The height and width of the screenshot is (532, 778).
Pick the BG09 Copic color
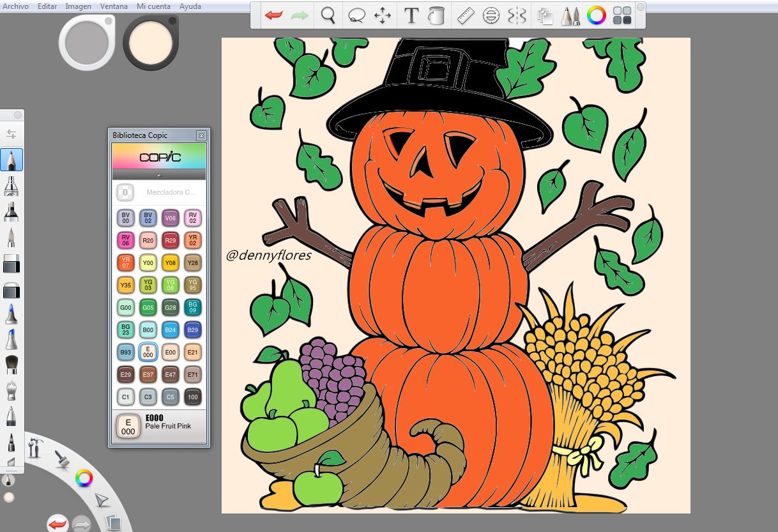point(193,307)
